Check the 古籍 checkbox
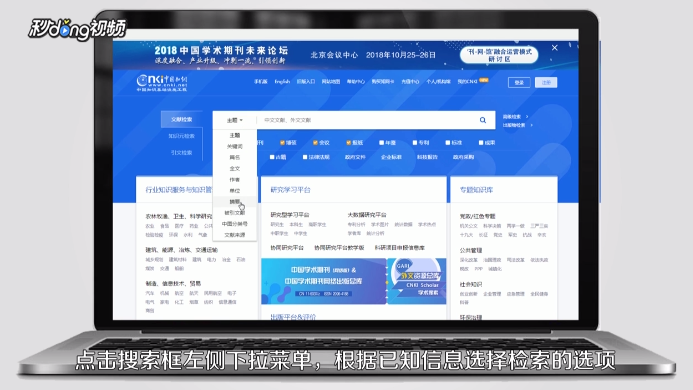 pos(272,157)
